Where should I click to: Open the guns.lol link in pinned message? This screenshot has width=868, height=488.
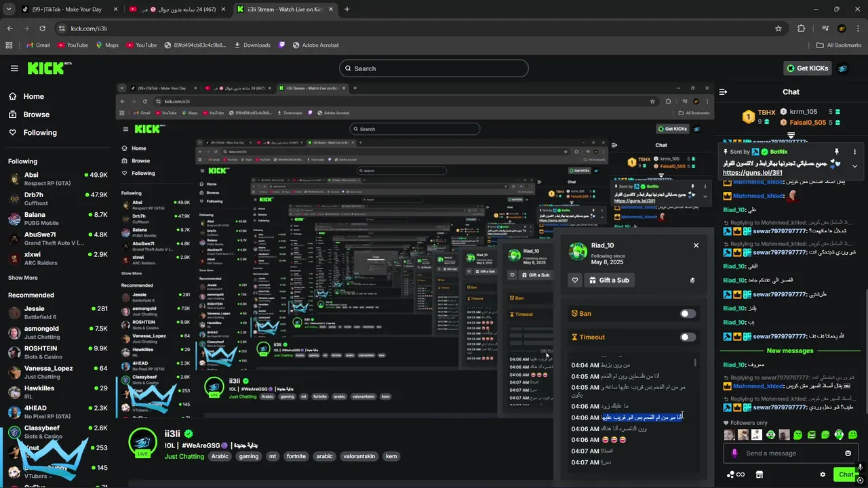click(x=753, y=173)
